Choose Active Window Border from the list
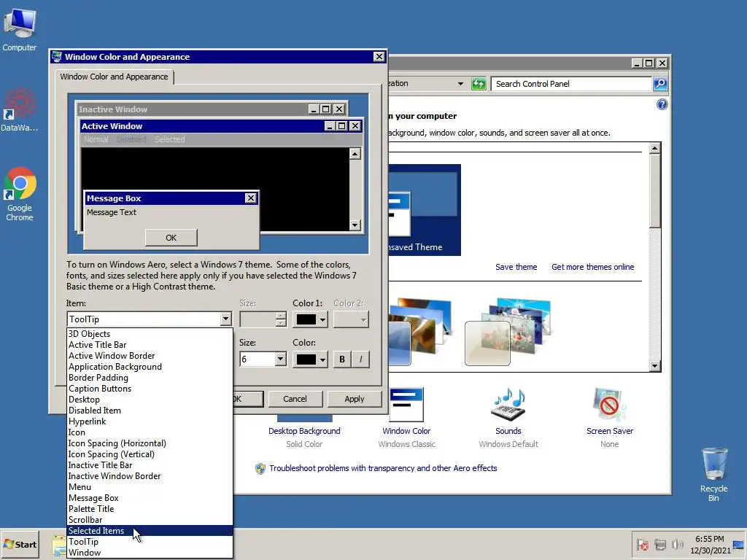This screenshot has width=747, height=560. click(150, 356)
